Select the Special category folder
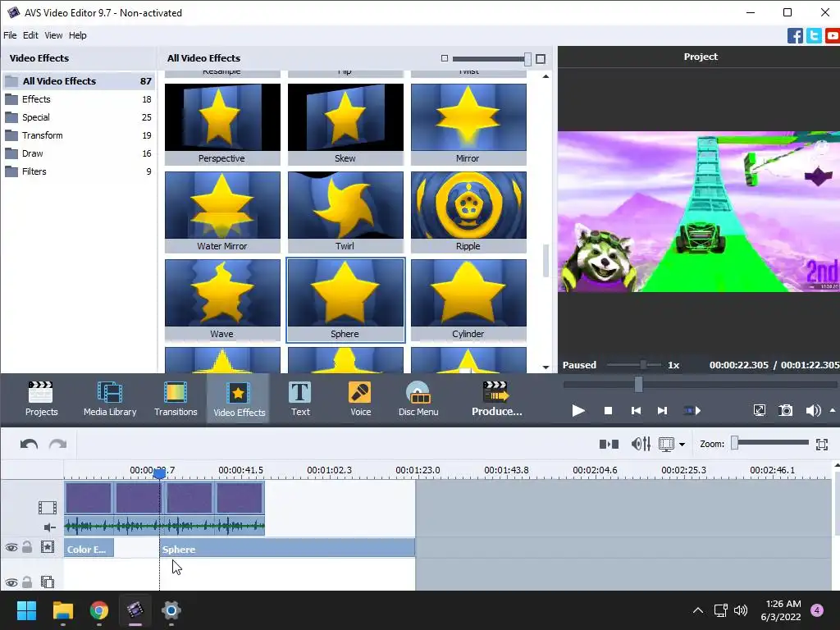The height and width of the screenshot is (630, 840). click(79, 117)
